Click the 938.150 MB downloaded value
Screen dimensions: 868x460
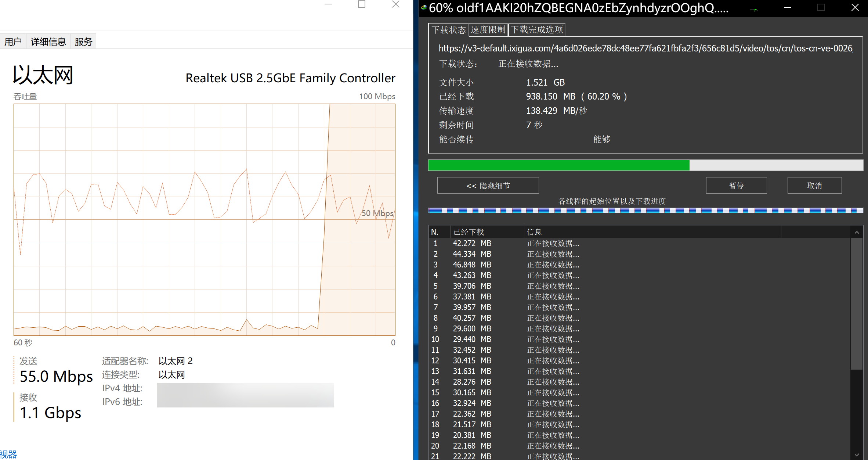576,97
